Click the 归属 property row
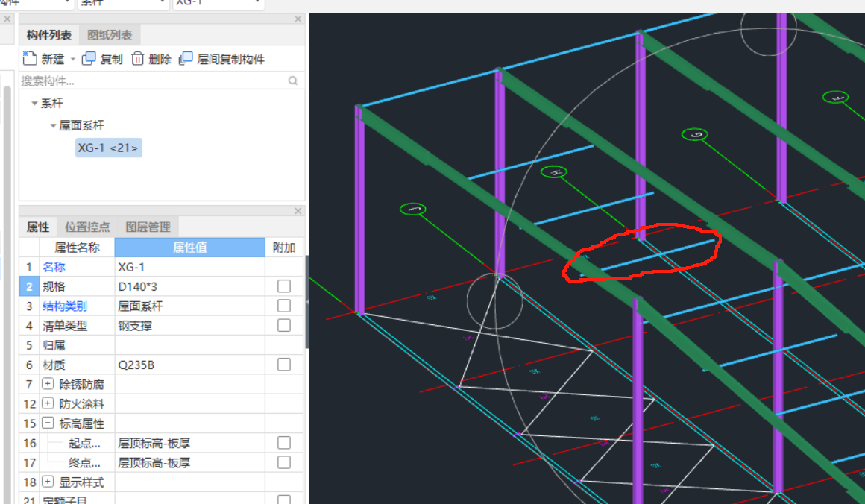865x504 pixels. point(161,345)
